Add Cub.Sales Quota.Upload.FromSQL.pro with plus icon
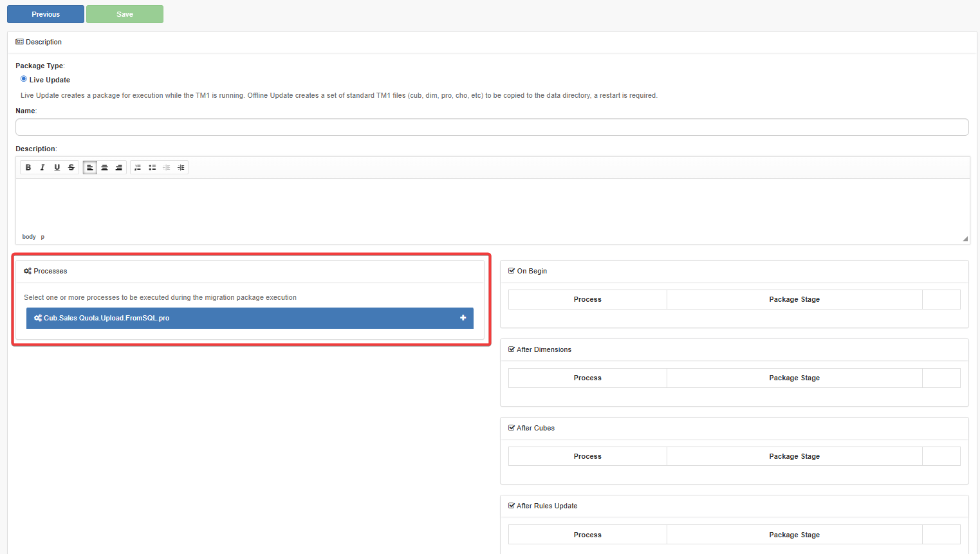The image size is (980, 554). 463,318
